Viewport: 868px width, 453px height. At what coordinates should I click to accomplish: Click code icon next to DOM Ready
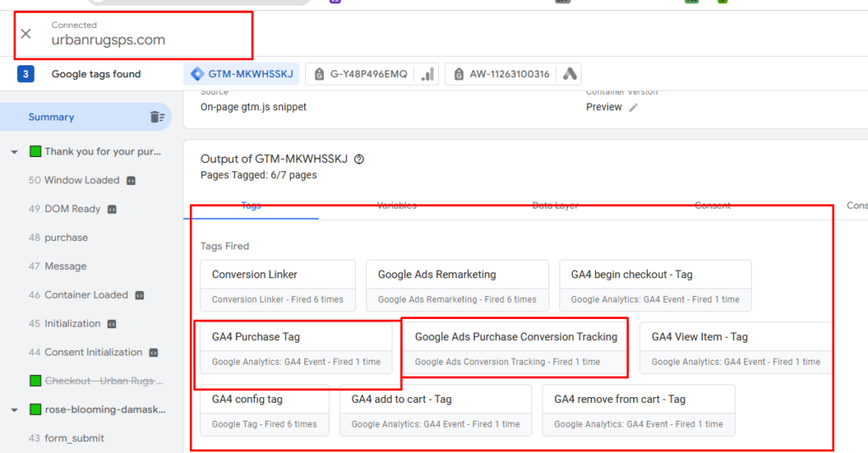click(112, 210)
